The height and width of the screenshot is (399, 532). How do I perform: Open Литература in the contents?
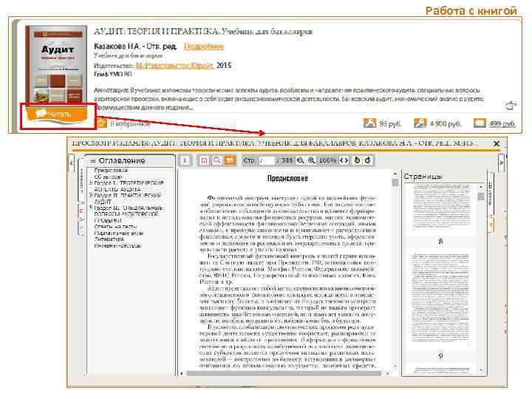click(x=109, y=239)
